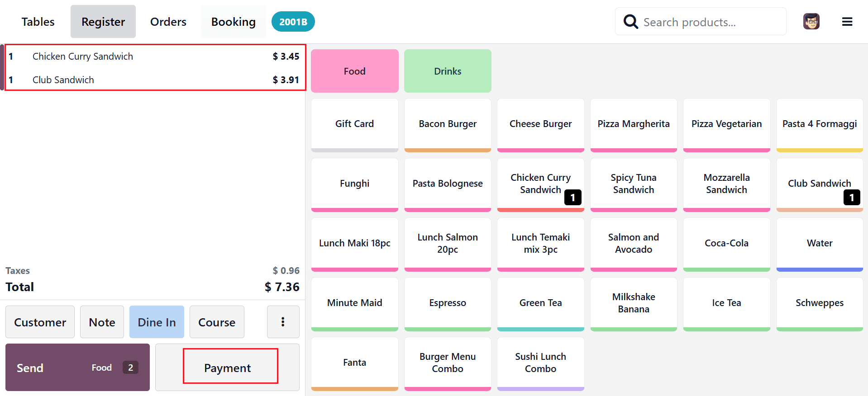This screenshot has width=868, height=396.
Task: Toggle Dine In mode
Action: 157,322
